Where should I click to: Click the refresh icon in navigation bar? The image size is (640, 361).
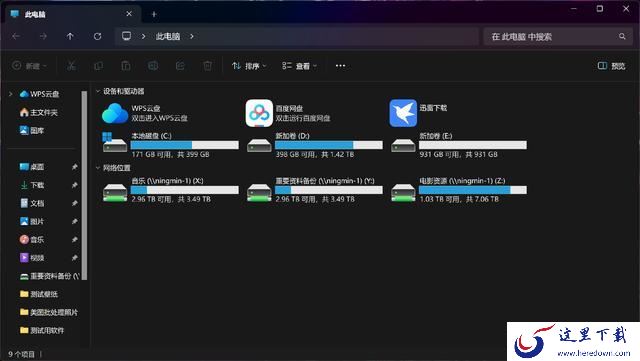coord(97,36)
